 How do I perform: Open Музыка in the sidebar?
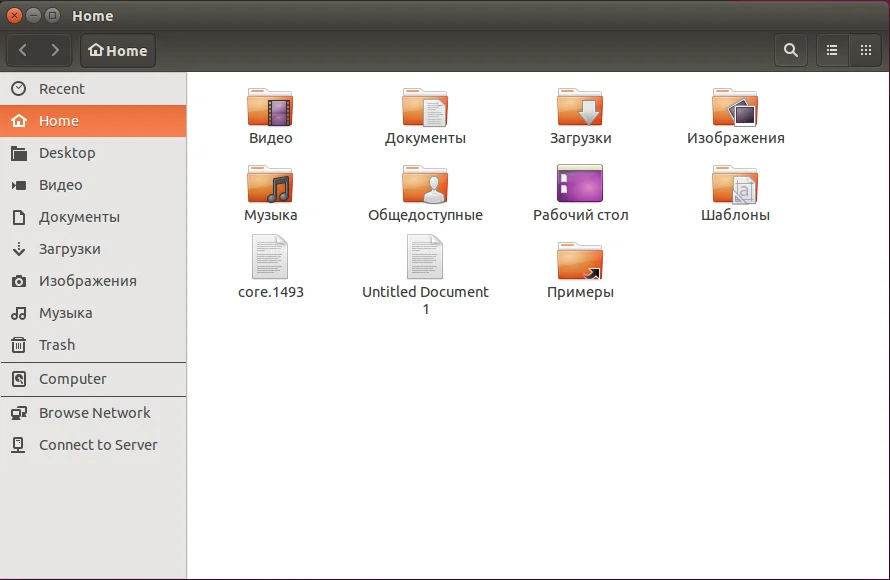[93, 313]
